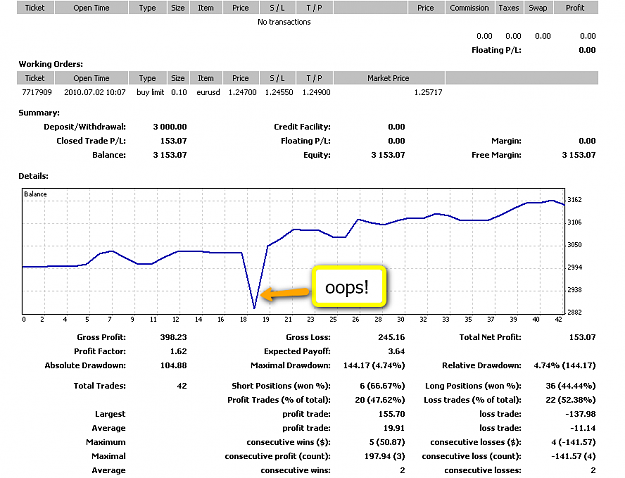Click the Profit Factor value 1.62
The height and width of the screenshot is (478, 625).
coord(178,351)
